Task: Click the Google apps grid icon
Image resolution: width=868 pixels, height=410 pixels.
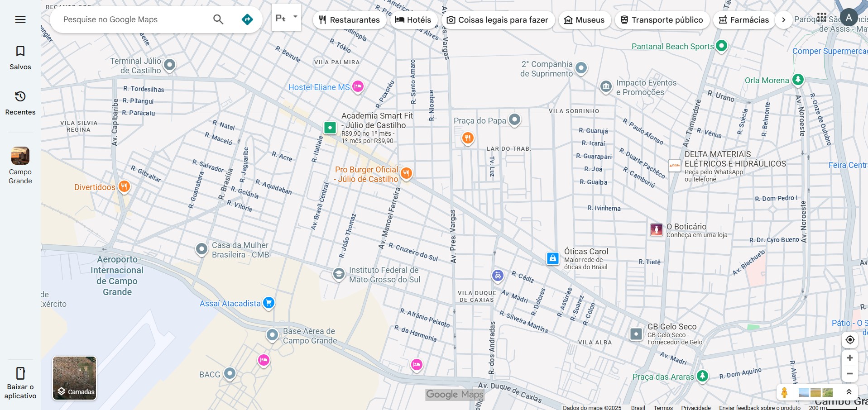Action: point(822,18)
